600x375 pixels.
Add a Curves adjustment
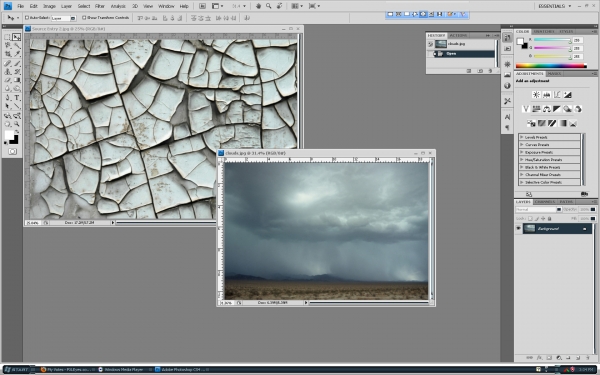557,95
